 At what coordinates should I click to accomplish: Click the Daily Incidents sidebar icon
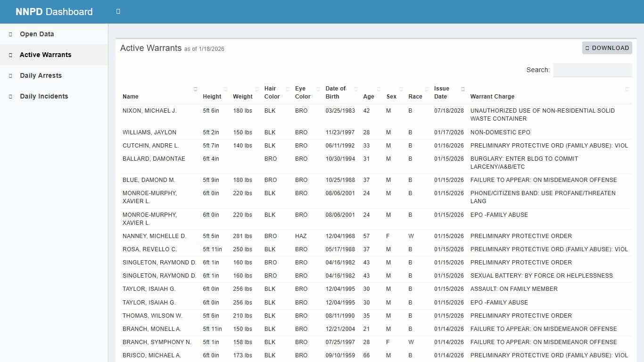click(x=10, y=96)
